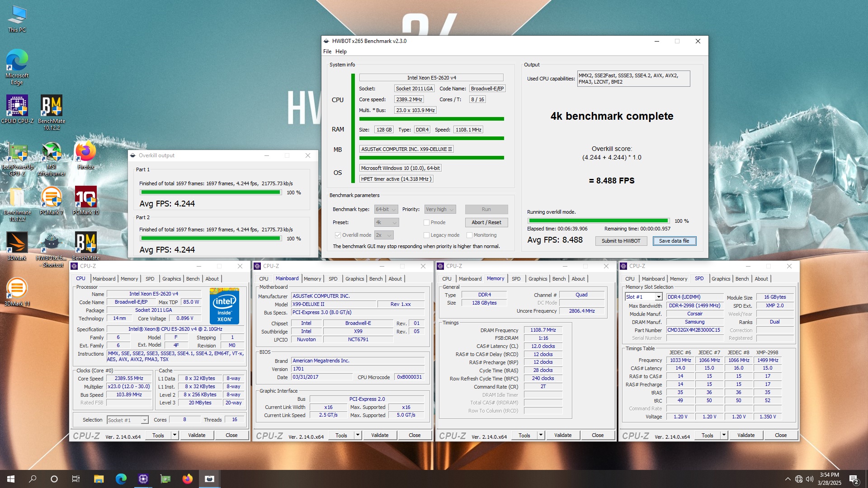The image size is (868, 488).
Task: Open notification center in system tray
Action: (854, 479)
